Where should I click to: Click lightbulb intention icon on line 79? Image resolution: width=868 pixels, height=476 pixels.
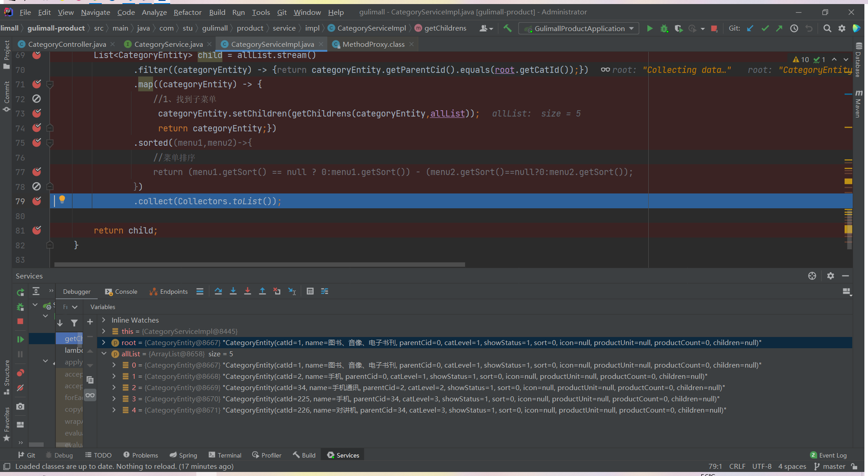pos(62,200)
